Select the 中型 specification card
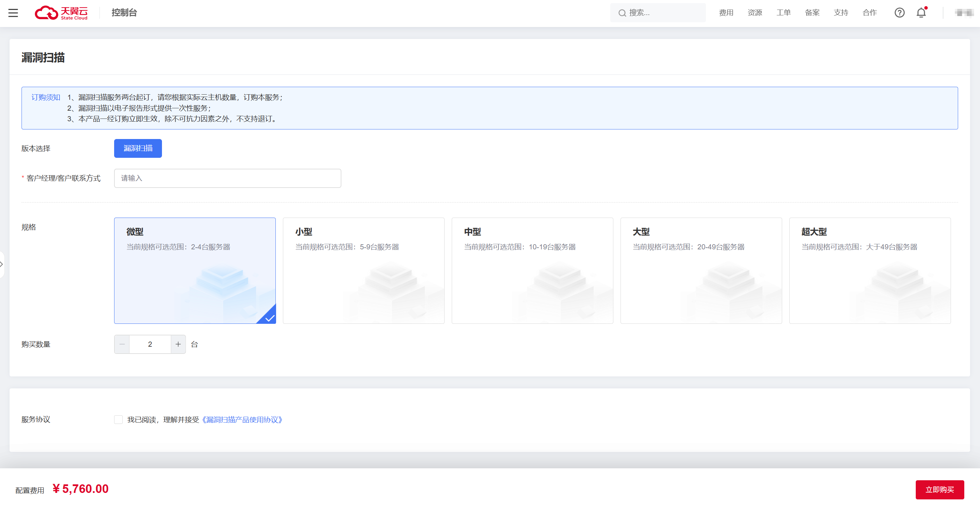 point(532,270)
